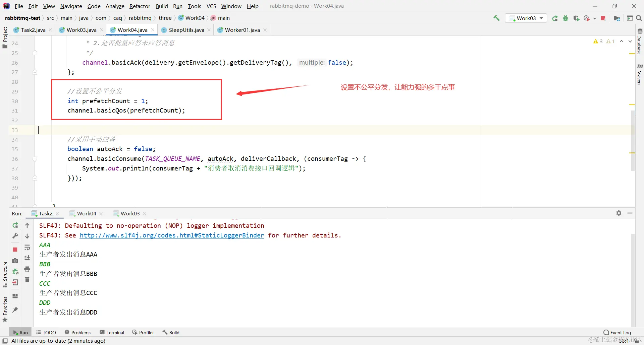Print the console output
The height and width of the screenshot is (345, 644).
pos(27,269)
